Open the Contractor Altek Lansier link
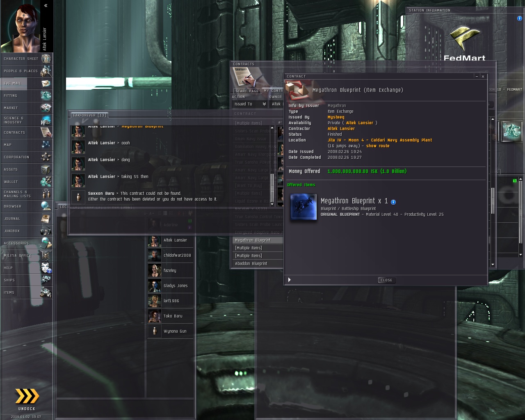This screenshot has height=420, width=525. click(341, 129)
